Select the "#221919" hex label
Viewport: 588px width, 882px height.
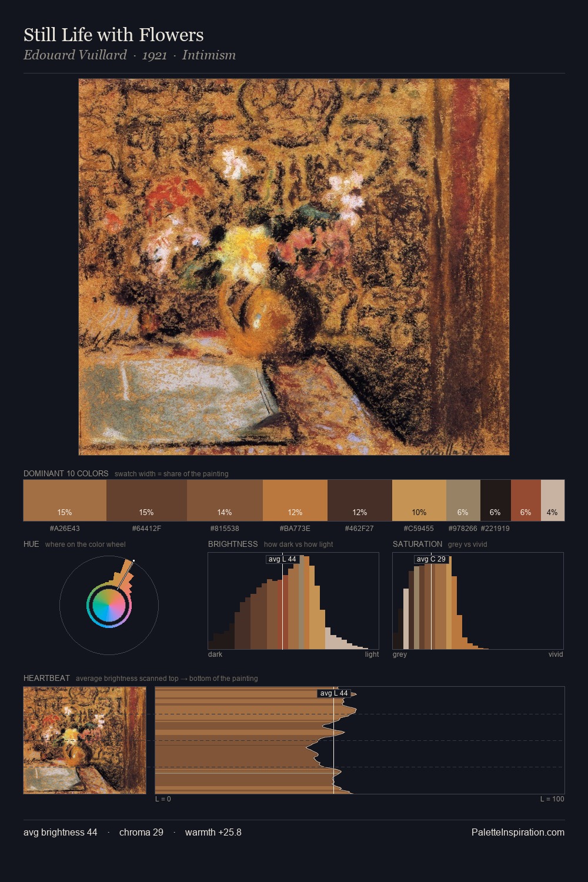click(x=495, y=529)
